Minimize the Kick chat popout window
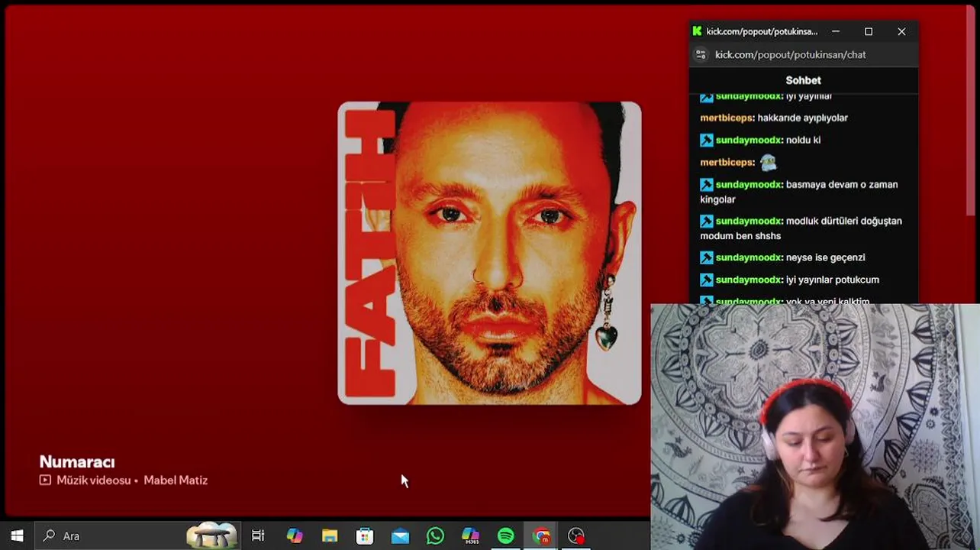The width and height of the screenshot is (980, 550). (836, 31)
